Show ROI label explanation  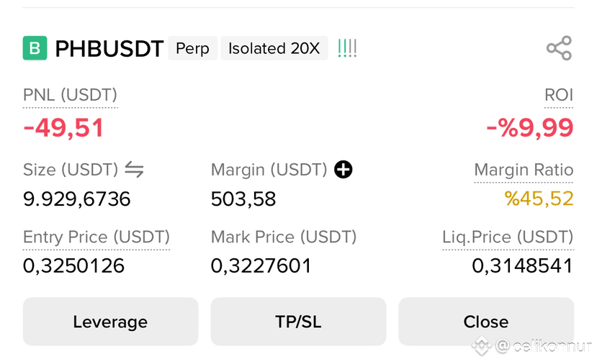[559, 95]
